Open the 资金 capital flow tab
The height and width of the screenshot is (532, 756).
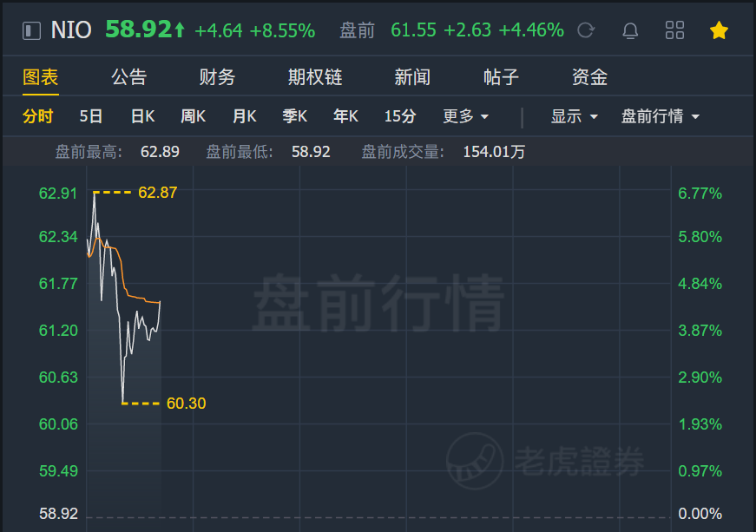coord(589,77)
